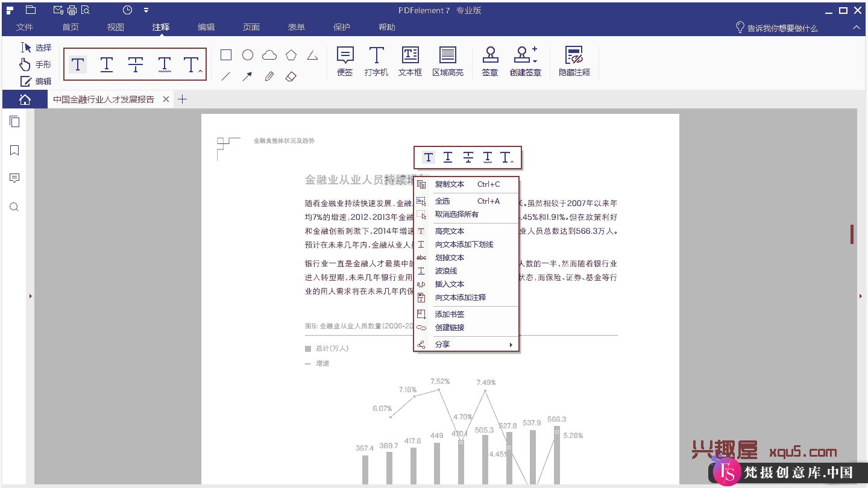Open the bookmarks panel
Viewport: 868px width, 488px height.
coord(14,151)
